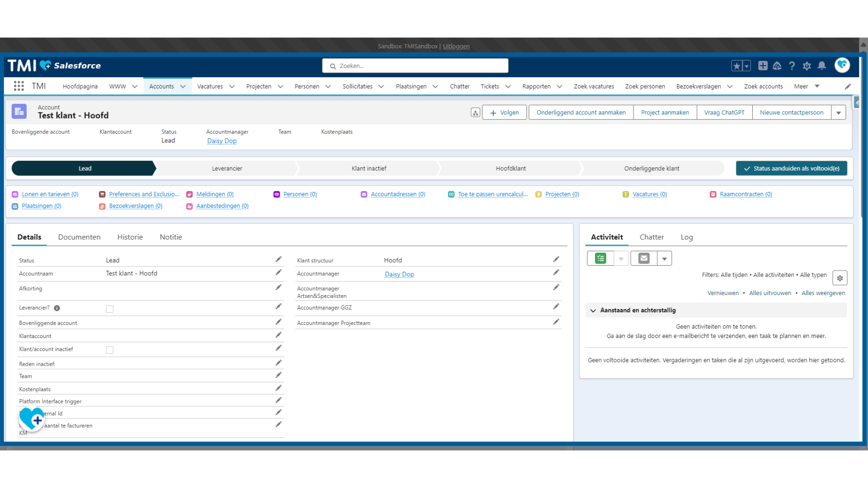Open Lonen en tarieven related list
Viewport: 868px width, 488px height.
click(x=50, y=194)
